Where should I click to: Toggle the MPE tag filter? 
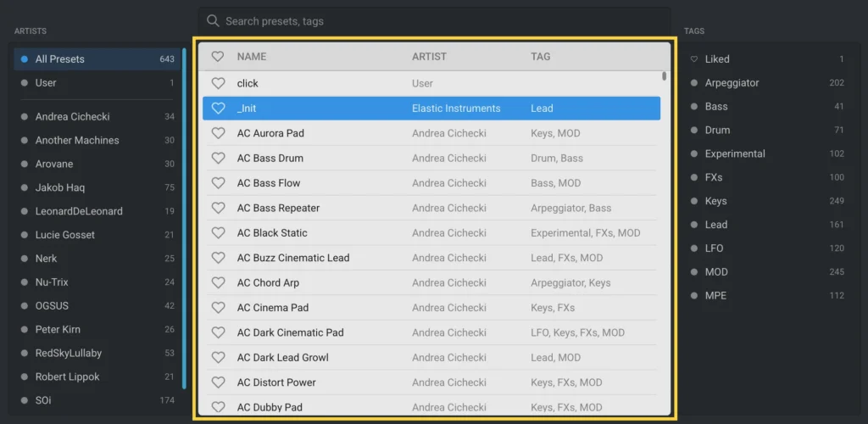coord(768,296)
